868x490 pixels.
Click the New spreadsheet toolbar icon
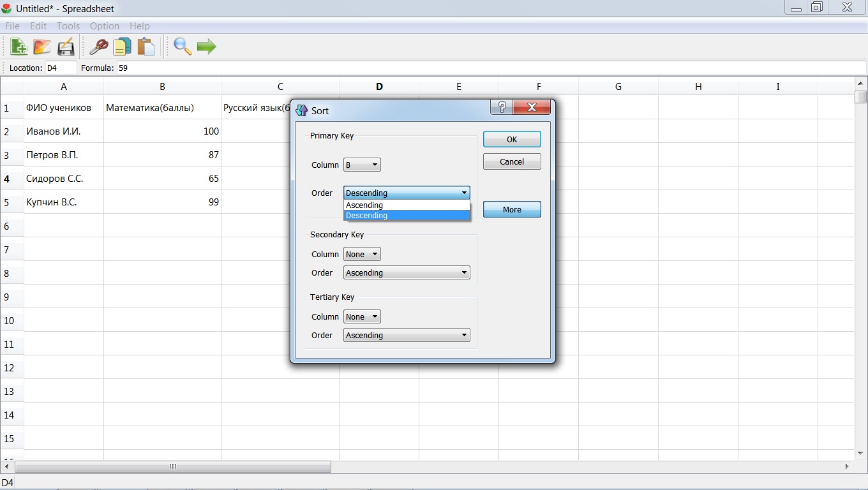click(19, 47)
